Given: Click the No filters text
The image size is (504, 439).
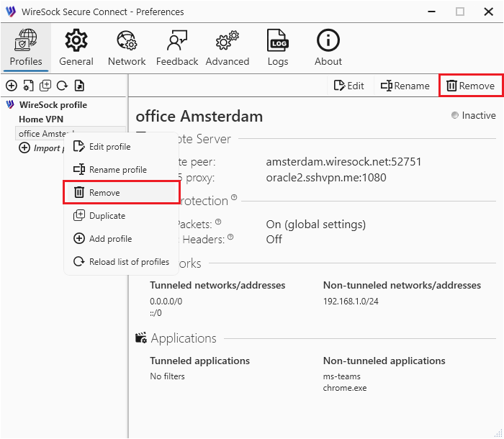Looking at the screenshot, I should [x=167, y=376].
